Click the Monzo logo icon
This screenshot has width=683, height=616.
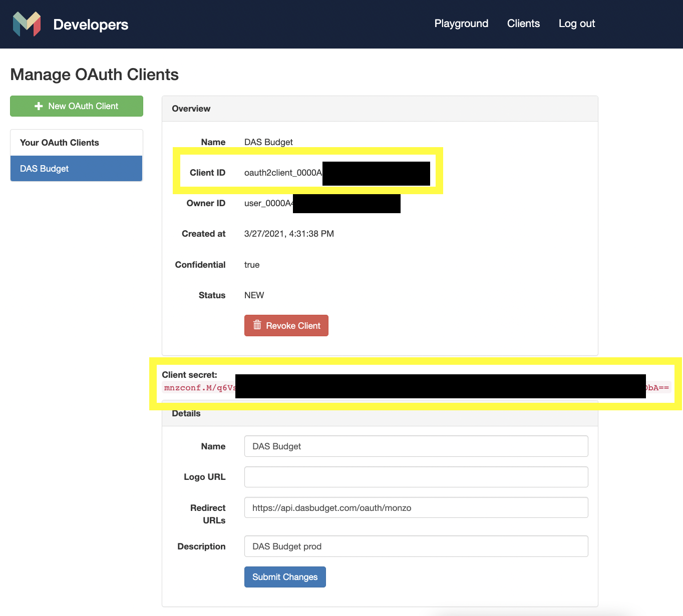(x=27, y=24)
